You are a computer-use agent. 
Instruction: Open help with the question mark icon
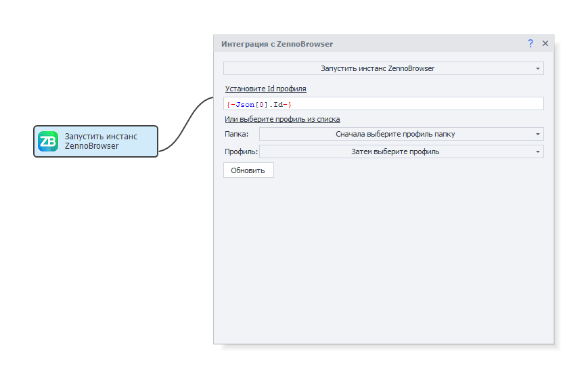pos(530,44)
